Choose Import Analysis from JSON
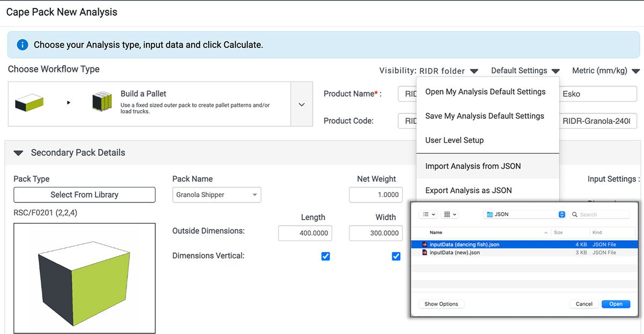The image size is (644, 334). [x=473, y=166]
